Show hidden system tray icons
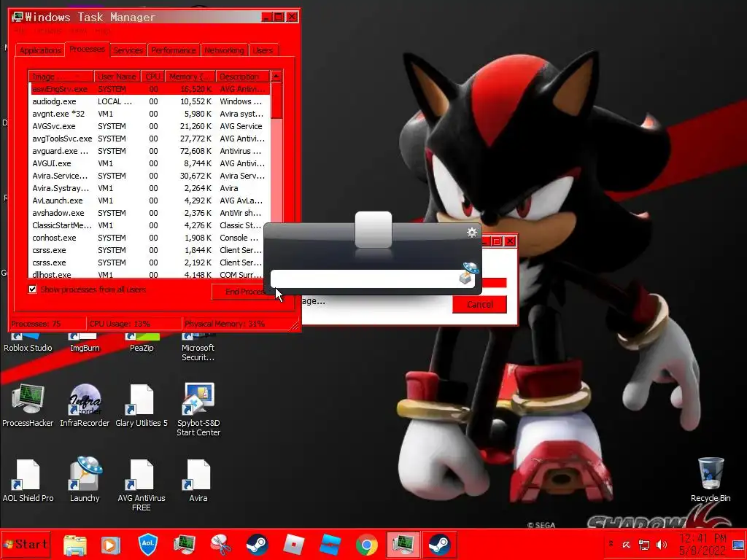This screenshot has width=747, height=560. (611, 544)
